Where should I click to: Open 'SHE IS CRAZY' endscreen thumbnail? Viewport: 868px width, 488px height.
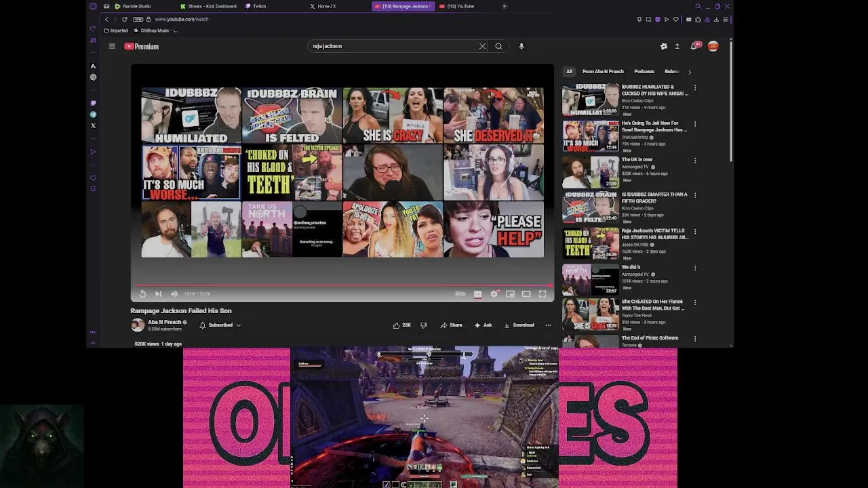coord(393,115)
